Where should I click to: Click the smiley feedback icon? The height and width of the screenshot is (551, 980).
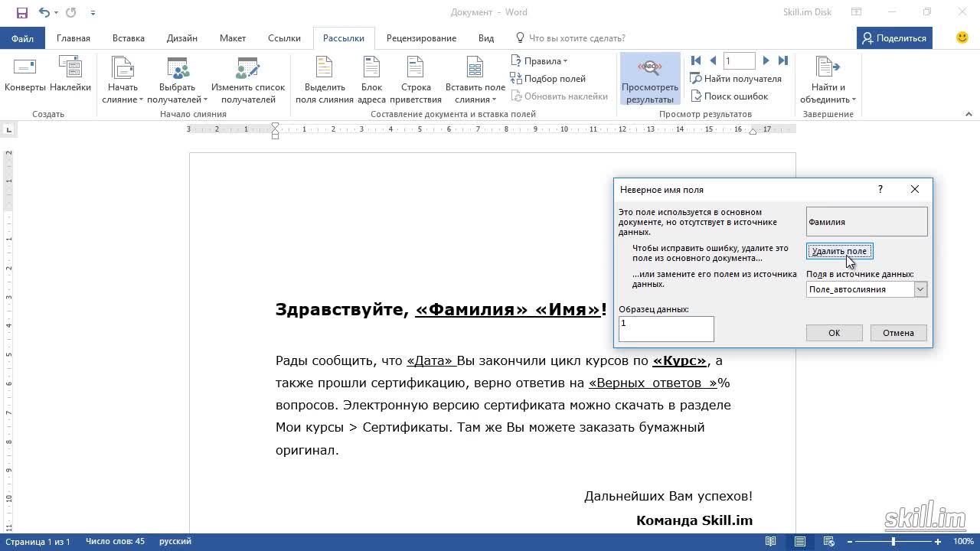click(x=962, y=37)
